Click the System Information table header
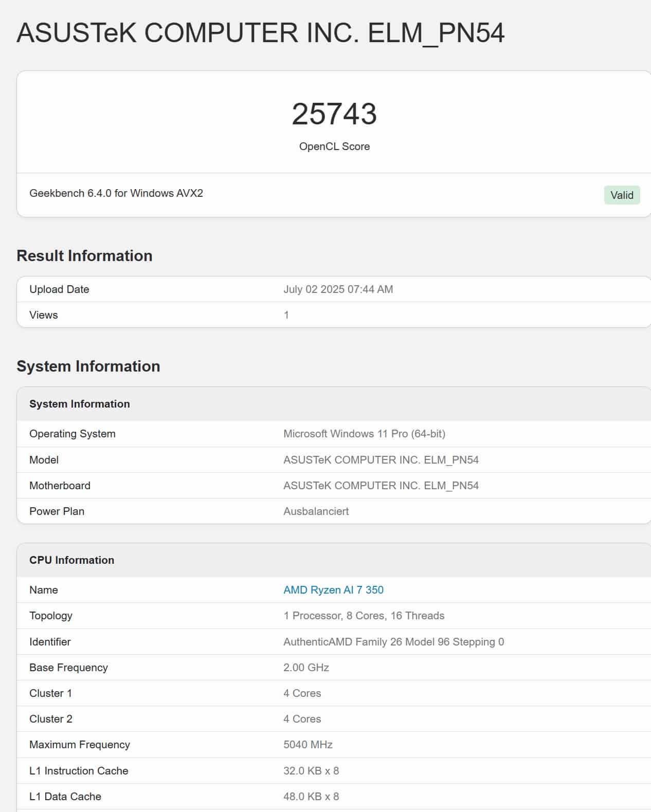This screenshot has height=812, width=651. 80,404
